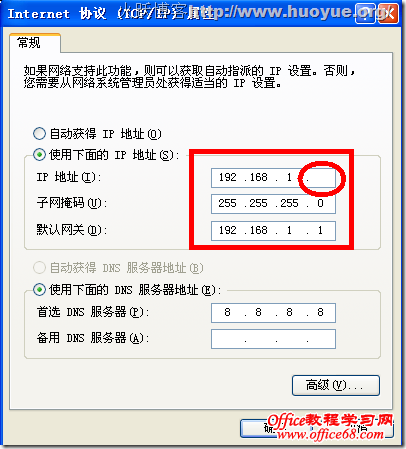Click the 高级(V)... button
Image resolution: width=406 pixels, height=449 pixels.
tap(336, 385)
